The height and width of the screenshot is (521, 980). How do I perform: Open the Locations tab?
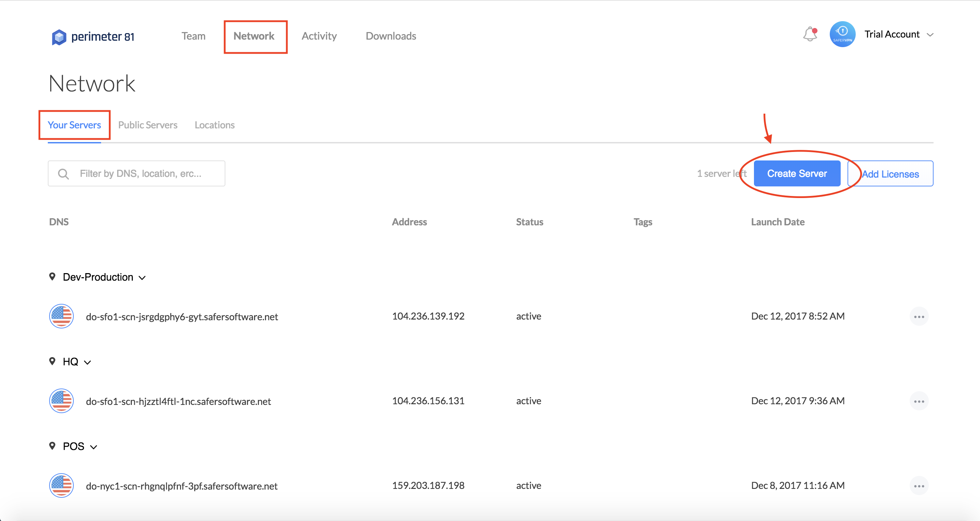click(x=214, y=125)
